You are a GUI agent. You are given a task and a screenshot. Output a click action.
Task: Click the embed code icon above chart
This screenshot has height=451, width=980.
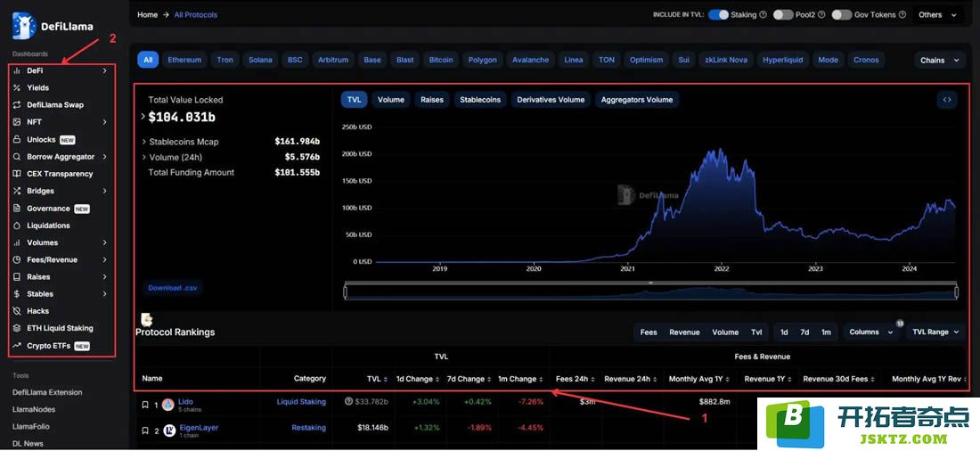(x=947, y=100)
